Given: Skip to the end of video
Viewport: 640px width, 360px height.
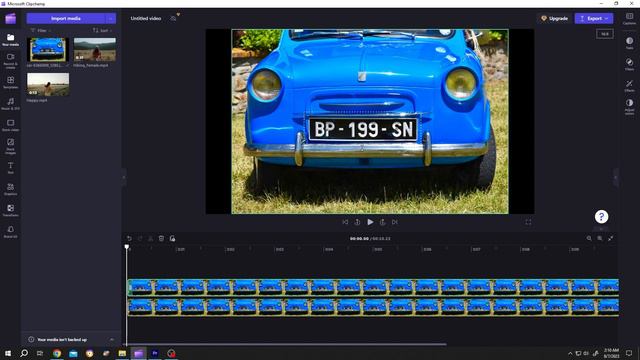Looking at the screenshot, I should tap(395, 222).
